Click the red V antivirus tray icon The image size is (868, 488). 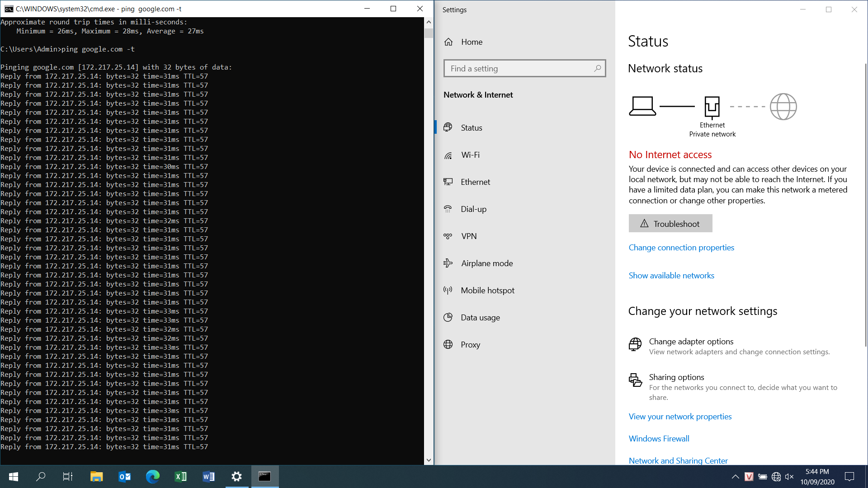point(749,477)
